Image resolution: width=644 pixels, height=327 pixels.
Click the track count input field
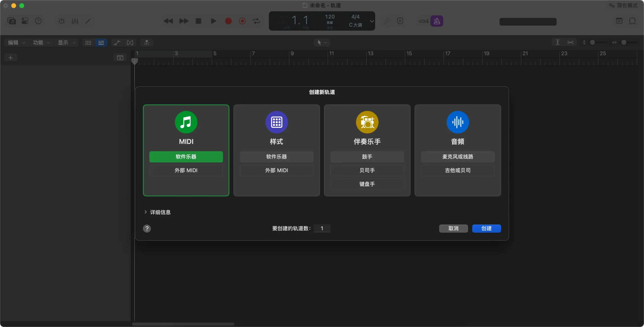point(322,228)
